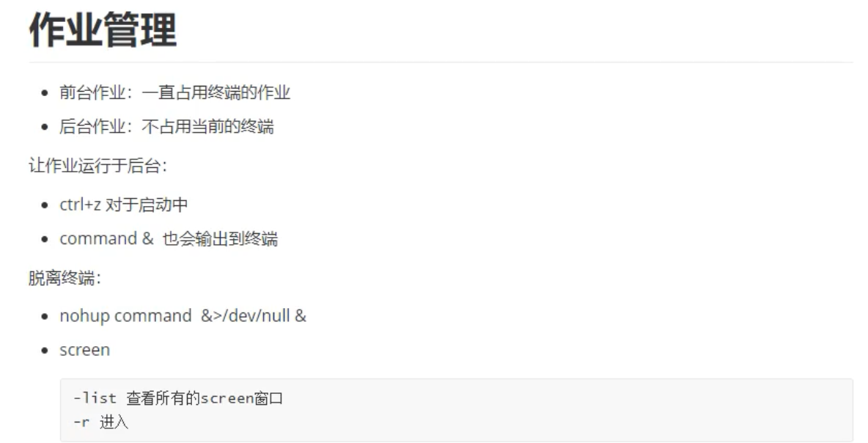The width and height of the screenshot is (868, 443).
Task: Click the text 也会输出到终端
Action: (221, 238)
